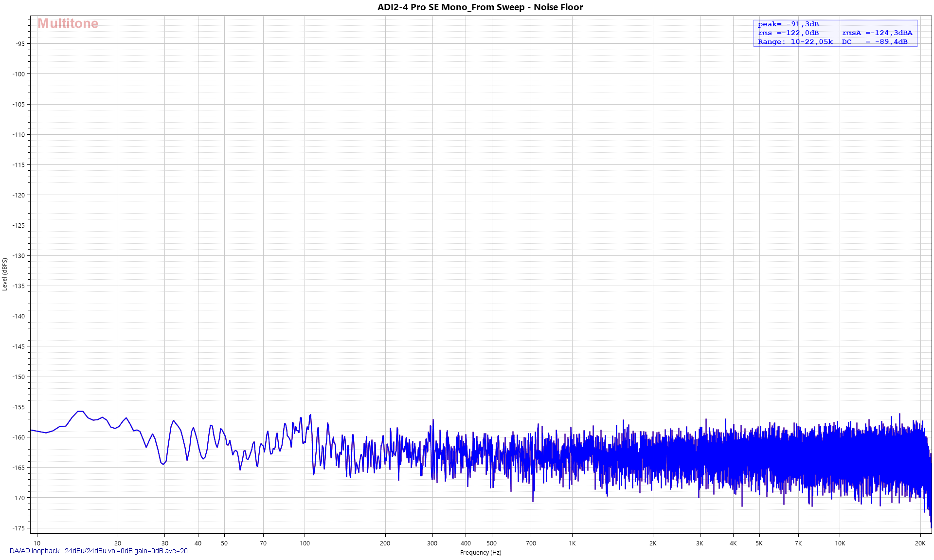Viewport: 934px width, 560px height.
Task: Click the '50' frequency axis tick label
Action: coord(224,543)
